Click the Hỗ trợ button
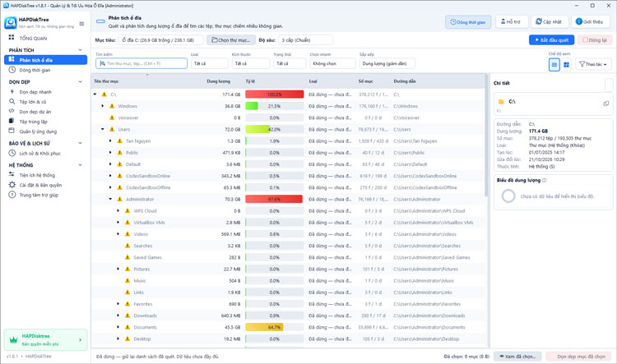 point(511,22)
